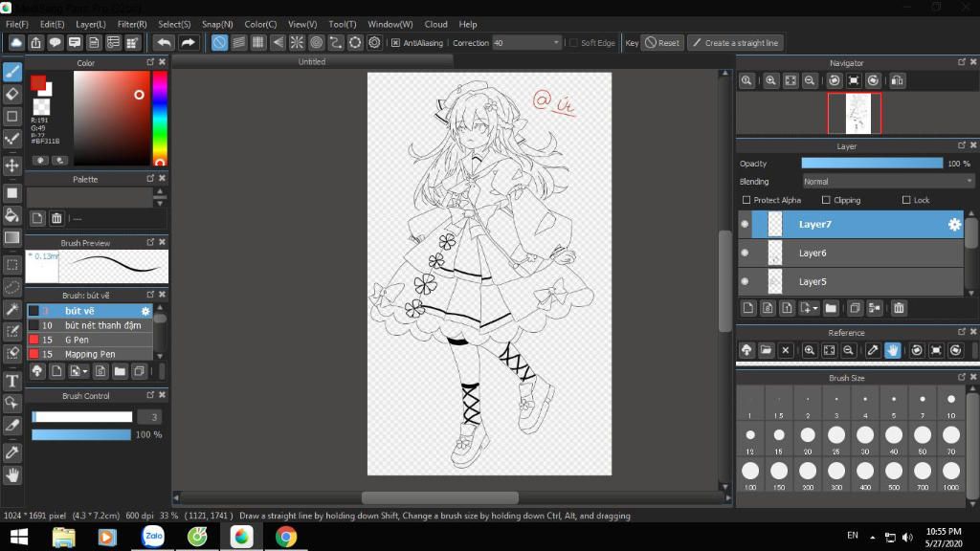Choose brush size 10 preset

click(x=950, y=405)
